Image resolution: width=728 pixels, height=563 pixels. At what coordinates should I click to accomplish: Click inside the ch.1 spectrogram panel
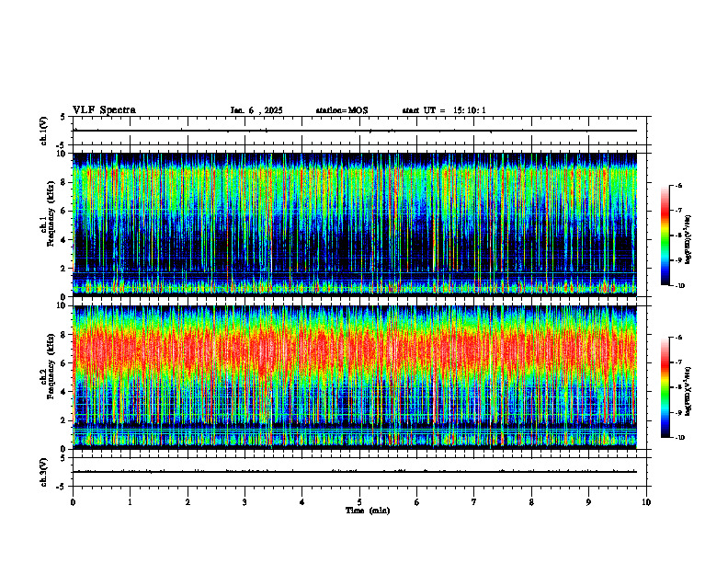tap(355, 224)
